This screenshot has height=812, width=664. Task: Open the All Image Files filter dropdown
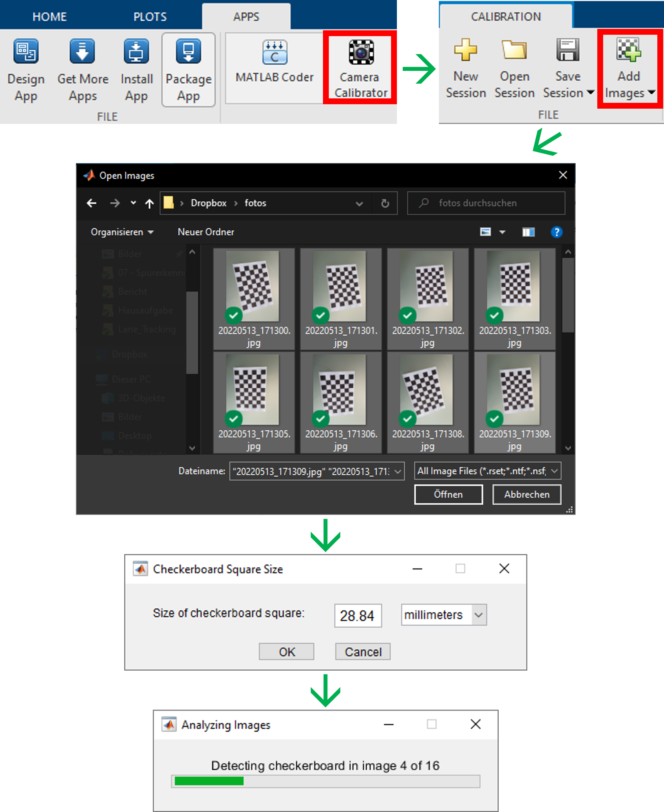click(554, 471)
